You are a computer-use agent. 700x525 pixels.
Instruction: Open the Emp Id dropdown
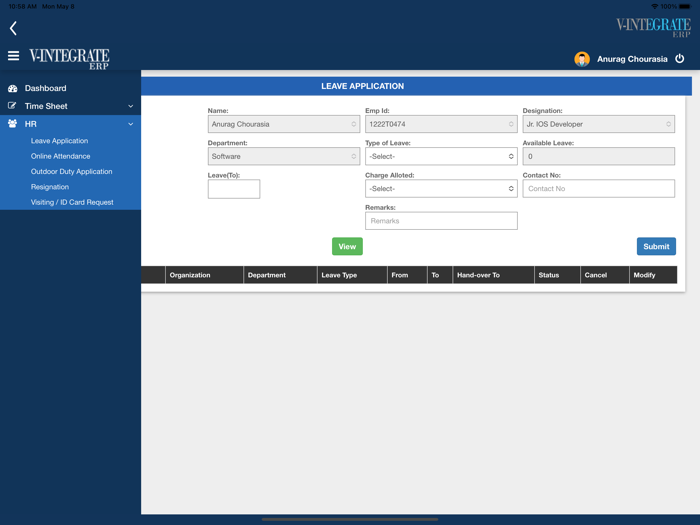click(441, 124)
